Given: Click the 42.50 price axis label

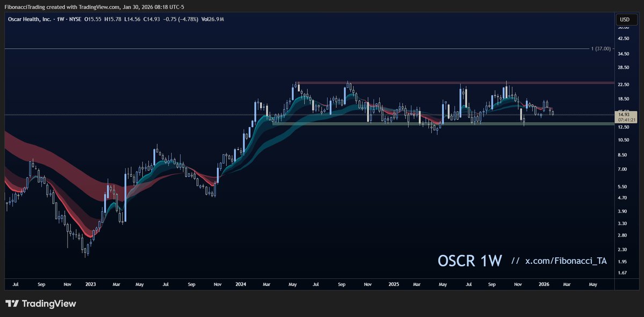Looking at the screenshot, I should pyautogui.click(x=624, y=39).
